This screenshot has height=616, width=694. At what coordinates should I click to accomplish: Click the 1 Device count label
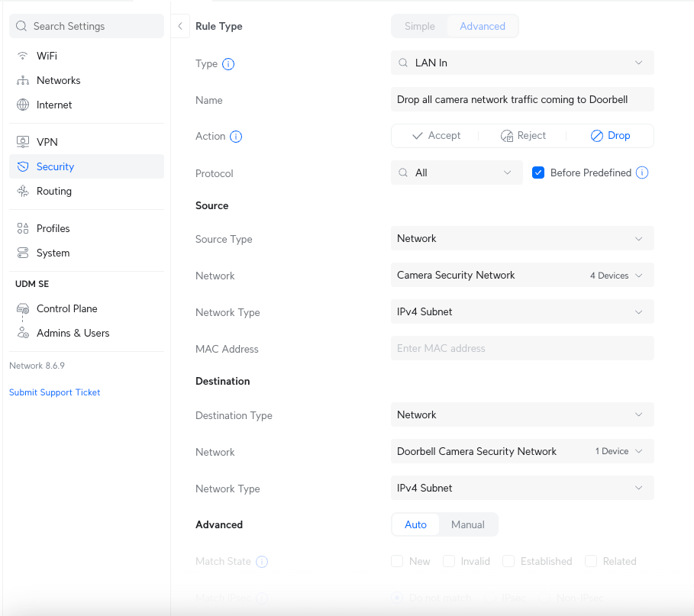[612, 451]
